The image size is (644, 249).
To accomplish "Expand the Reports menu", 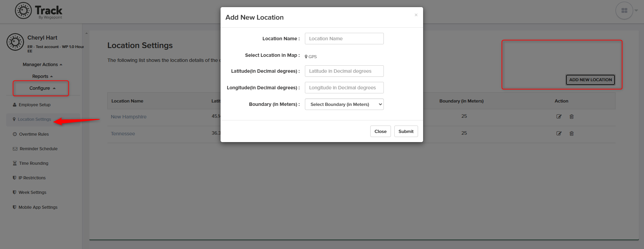I will (42, 76).
